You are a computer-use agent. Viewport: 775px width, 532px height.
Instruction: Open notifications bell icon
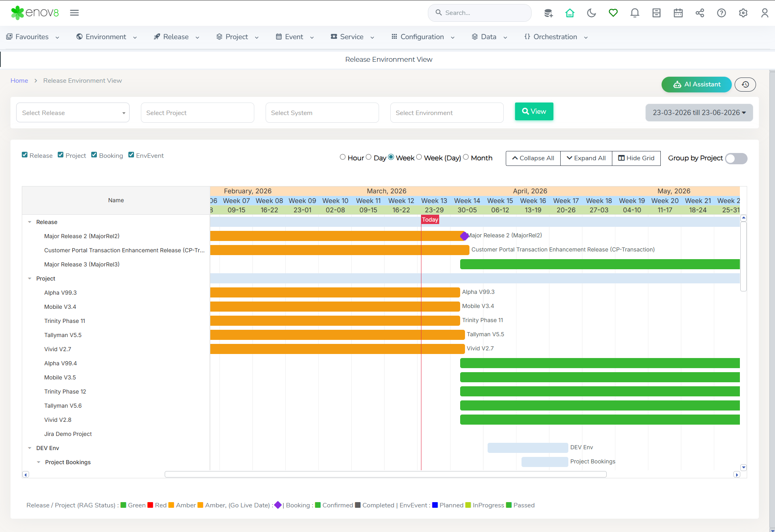pyautogui.click(x=635, y=13)
